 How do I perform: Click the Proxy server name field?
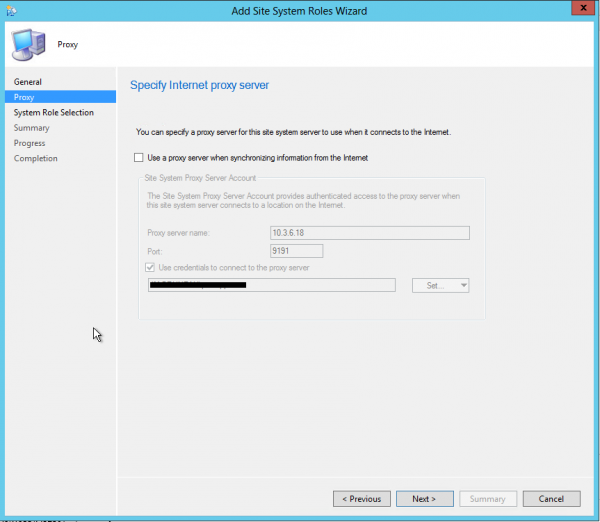point(370,233)
